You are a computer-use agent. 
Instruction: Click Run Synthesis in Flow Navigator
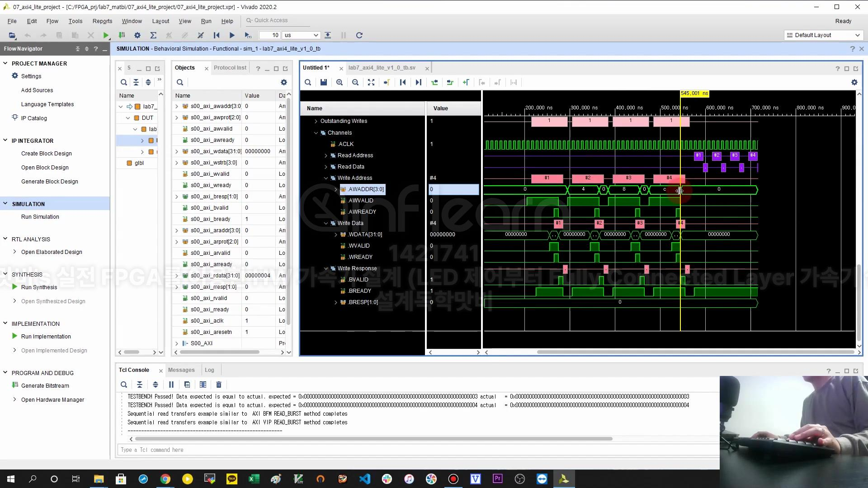39,287
